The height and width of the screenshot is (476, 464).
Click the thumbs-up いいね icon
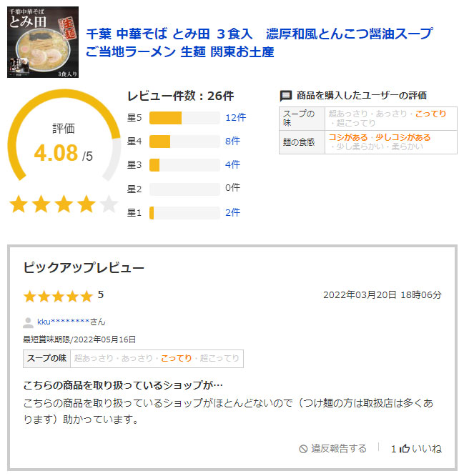pos(404,448)
